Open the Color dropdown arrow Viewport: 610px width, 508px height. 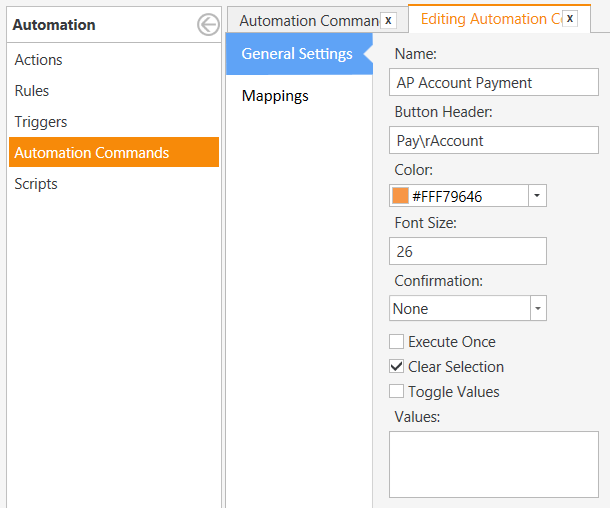tap(537, 196)
